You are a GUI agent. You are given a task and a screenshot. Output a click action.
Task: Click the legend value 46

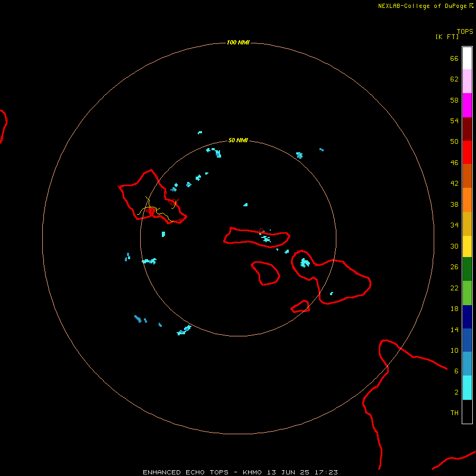454,162
